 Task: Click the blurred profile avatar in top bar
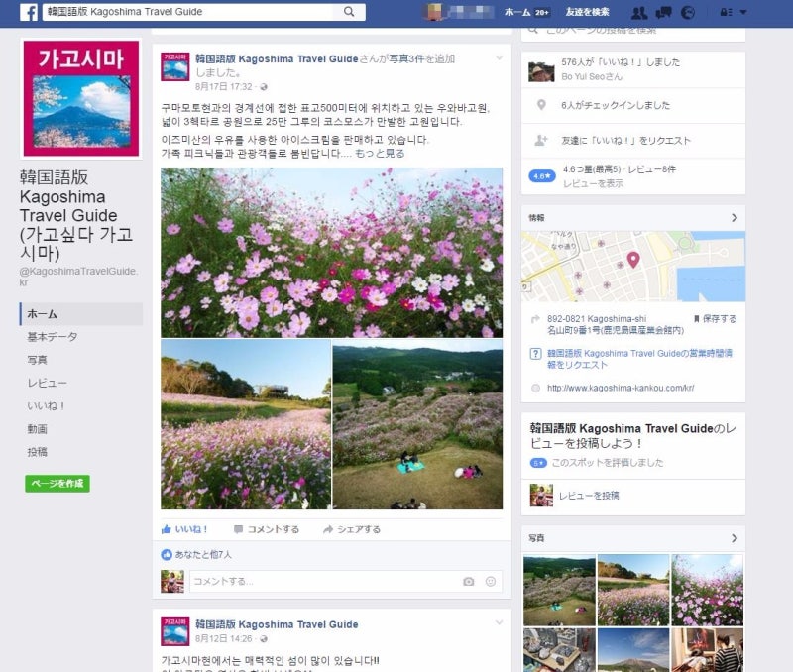tap(434, 12)
